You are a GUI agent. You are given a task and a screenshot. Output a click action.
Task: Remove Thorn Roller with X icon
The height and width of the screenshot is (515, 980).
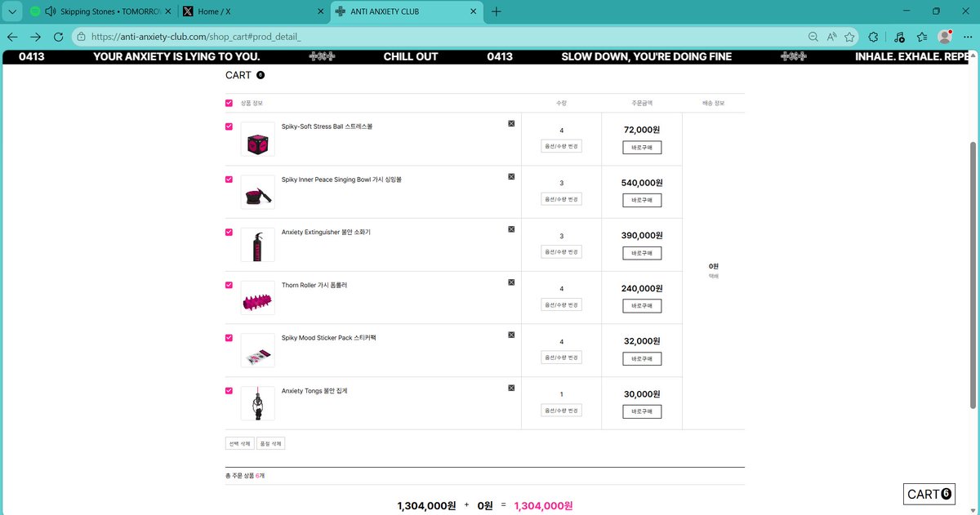[511, 282]
